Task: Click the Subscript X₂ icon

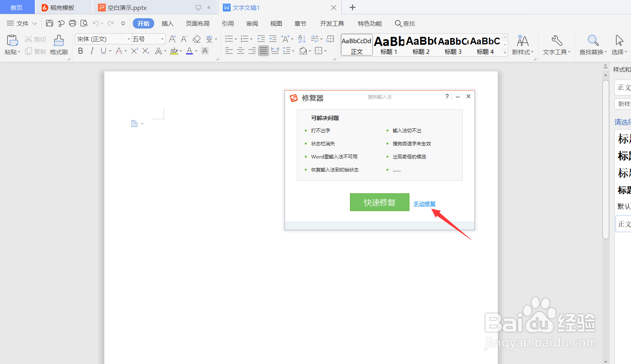Action: (146, 51)
